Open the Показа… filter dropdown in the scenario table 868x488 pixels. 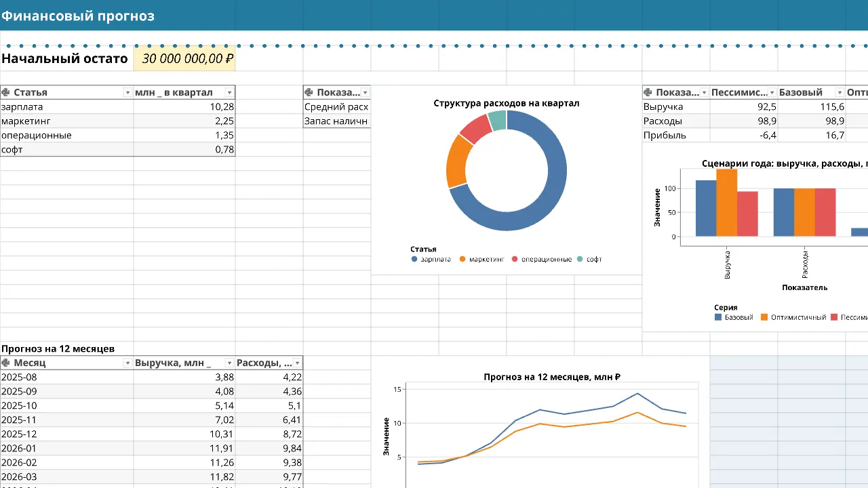point(705,92)
